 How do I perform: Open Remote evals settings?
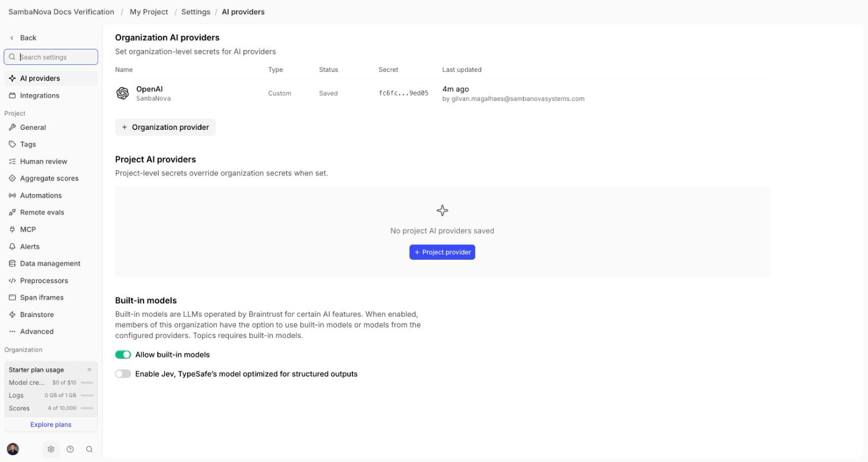coord(51,213)
